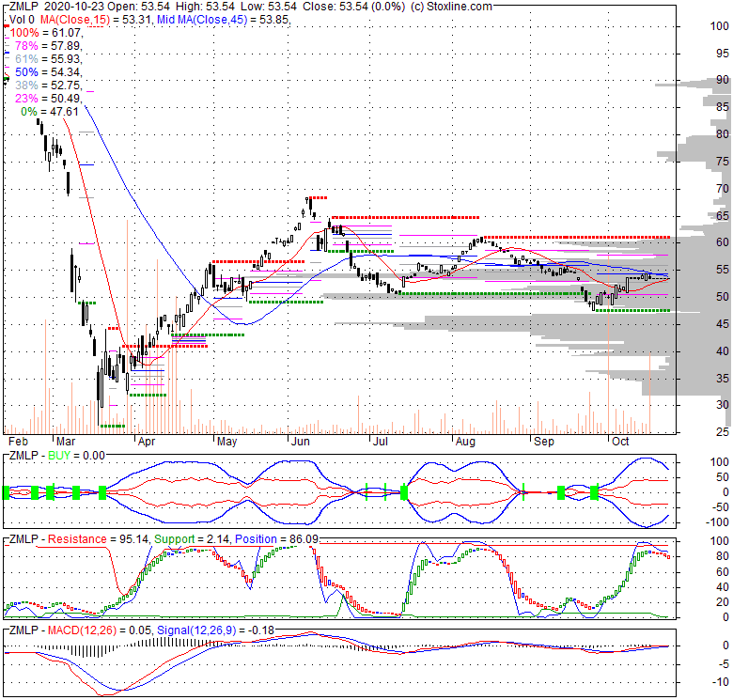This screenshot has height=700, width=733.
Task: Click the 23% = 50.49 Fibonacci level
Action: click(x=49, y=98)
